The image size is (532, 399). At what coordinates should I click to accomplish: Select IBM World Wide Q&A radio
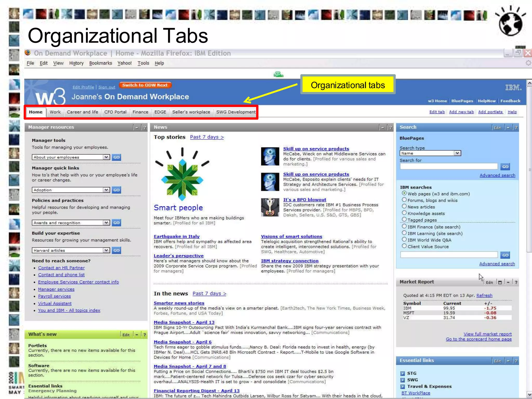coord(404,239)
